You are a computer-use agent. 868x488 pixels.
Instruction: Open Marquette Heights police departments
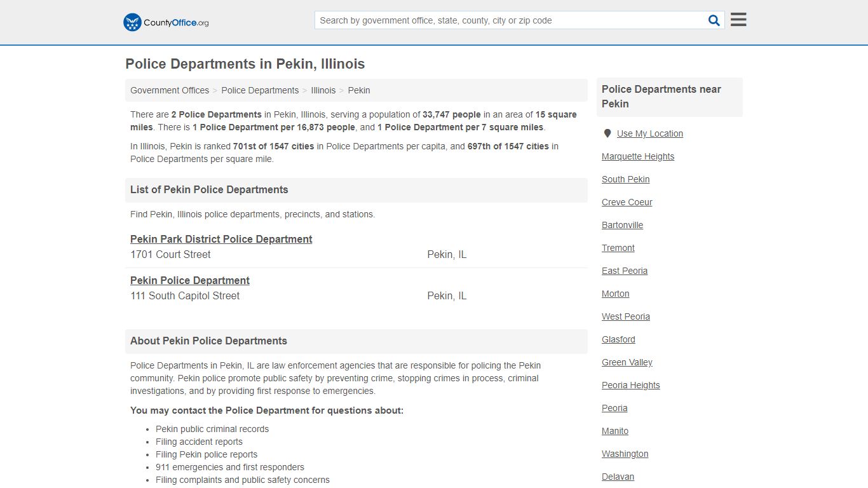(638, 156)
